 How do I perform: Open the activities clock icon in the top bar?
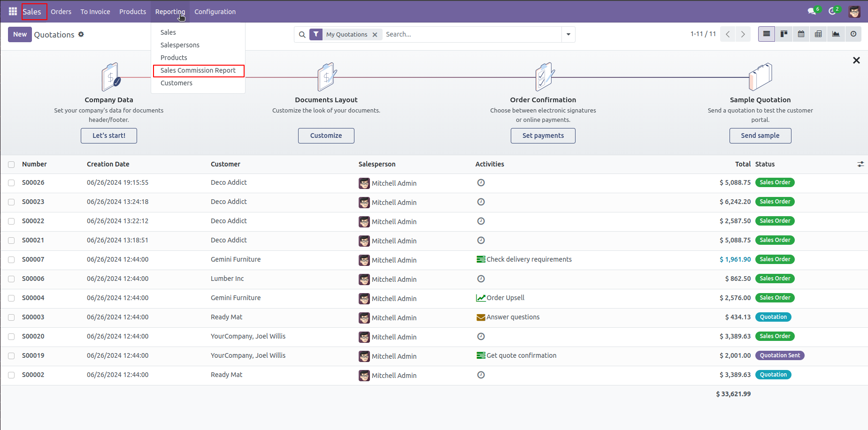pos(833,10)
